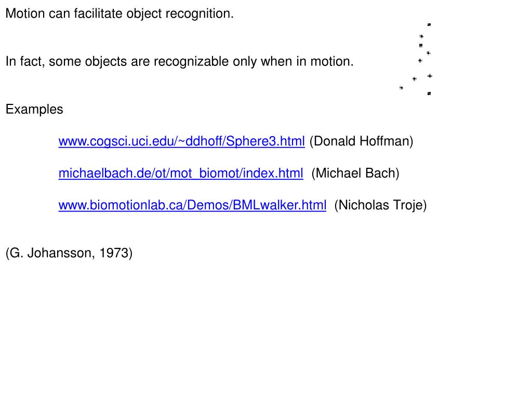Click the word "Motion" in the first line
The height and width of the screenshot is (399, 532).
click(x=24, y=14)
